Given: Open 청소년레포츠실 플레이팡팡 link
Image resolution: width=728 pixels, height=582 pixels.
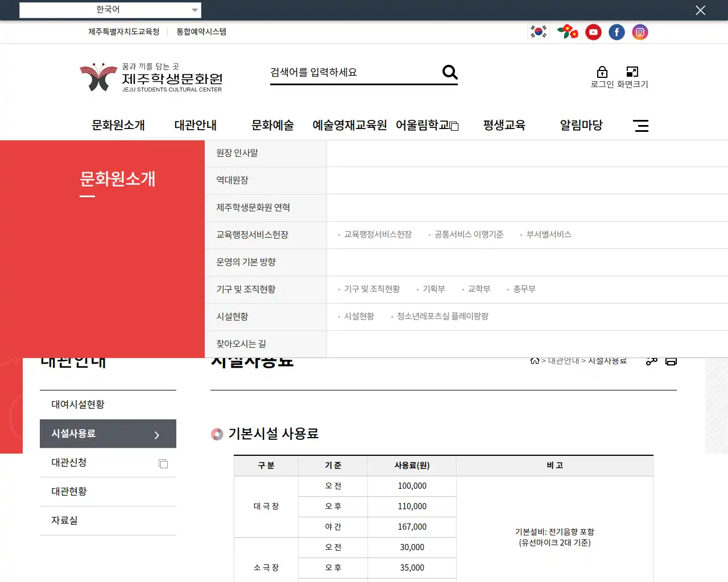Looking at the screenshot, I should [442, 317].
